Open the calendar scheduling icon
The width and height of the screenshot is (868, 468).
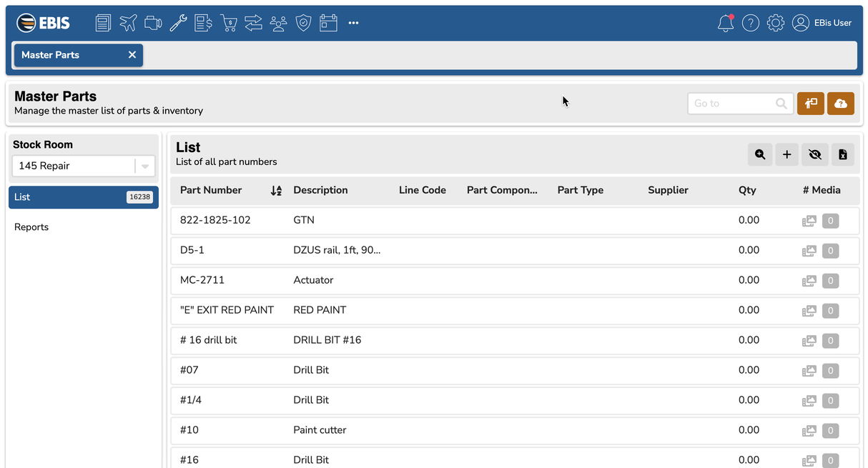[x=328, y=23]
